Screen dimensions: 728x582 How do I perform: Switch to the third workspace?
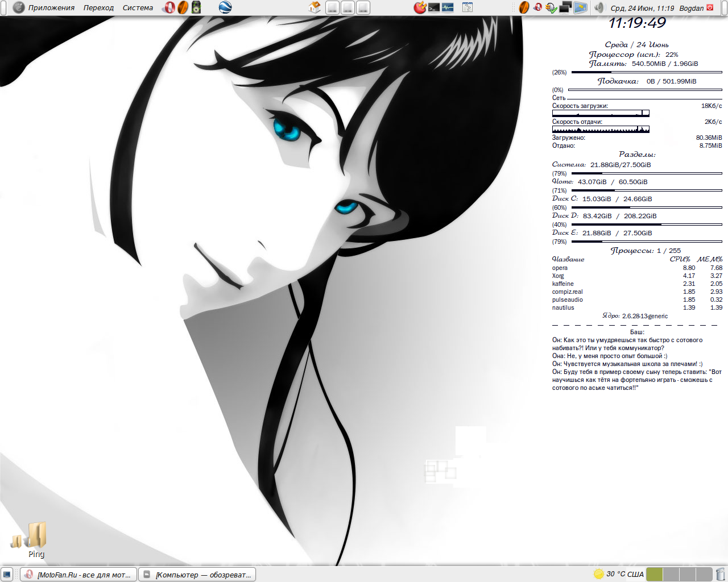pos(688,574)
